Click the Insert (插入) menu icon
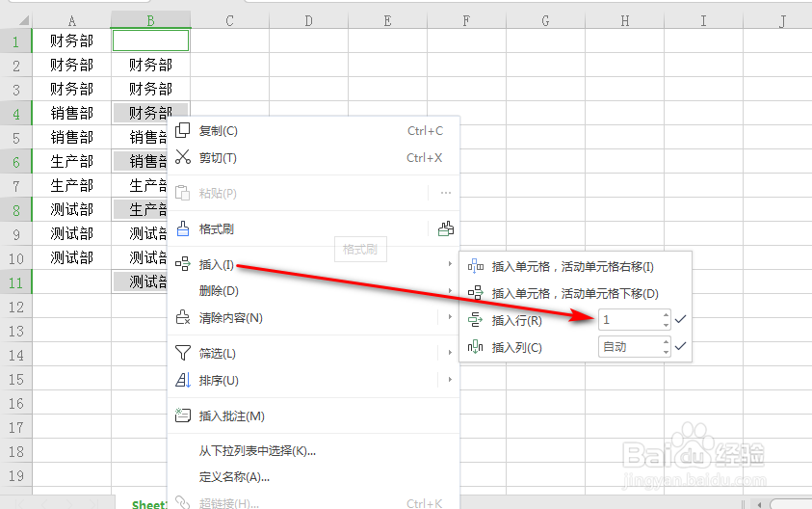Screen dimensions: 812x509 coord(182,264)
